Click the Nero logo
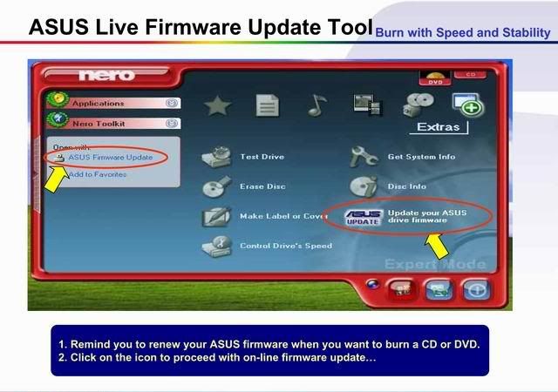 point(106,75)
